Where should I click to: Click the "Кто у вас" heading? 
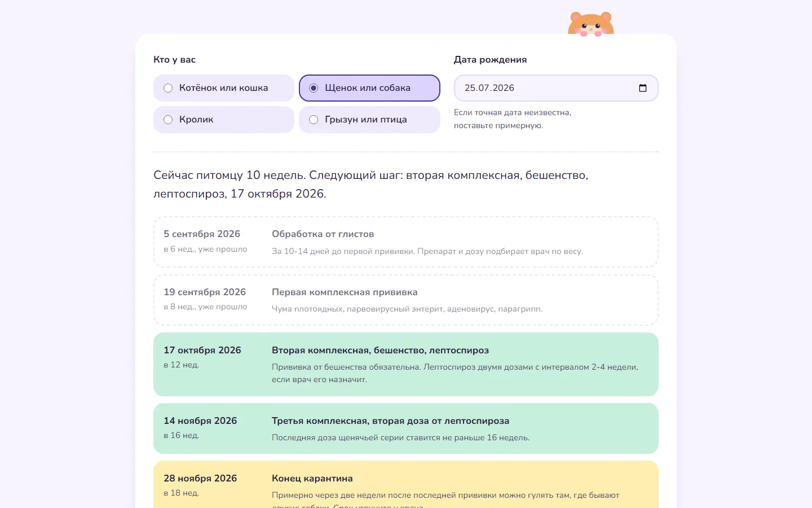click(174, 60)
